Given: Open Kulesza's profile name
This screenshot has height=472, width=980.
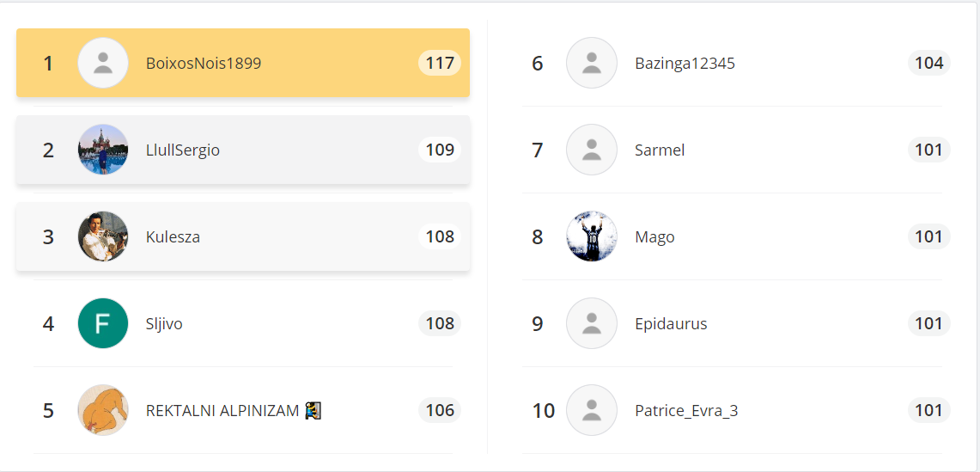Looking at the screenshot, I should (x=173, y=237).
